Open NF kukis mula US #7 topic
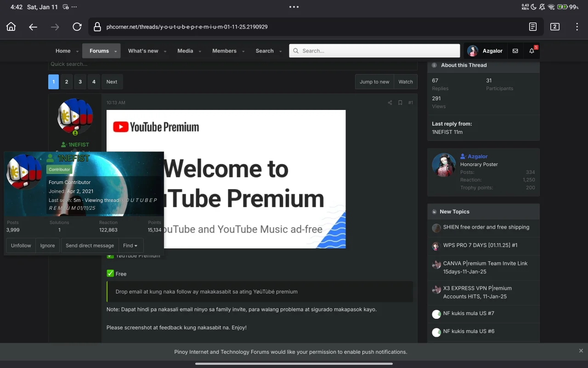The height and width of the screenshot is (368, 588). pos(469,313)
